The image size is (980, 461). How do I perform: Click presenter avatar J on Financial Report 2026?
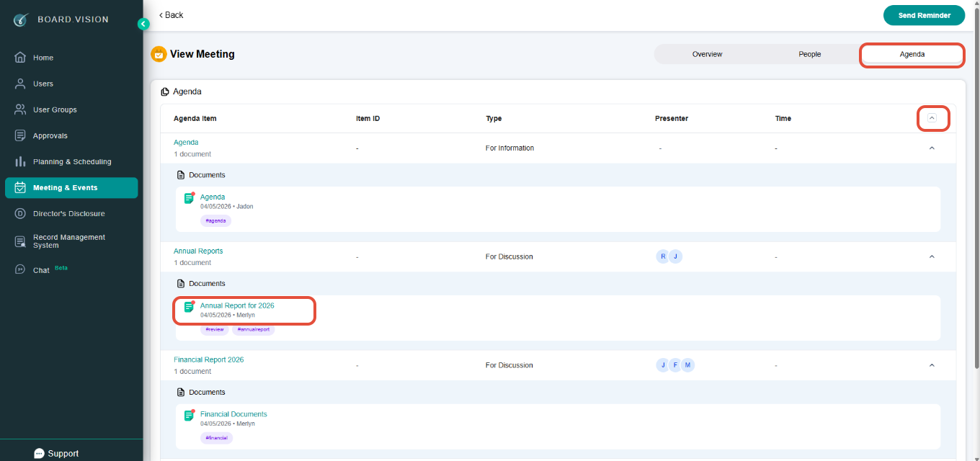pos(663,365)
